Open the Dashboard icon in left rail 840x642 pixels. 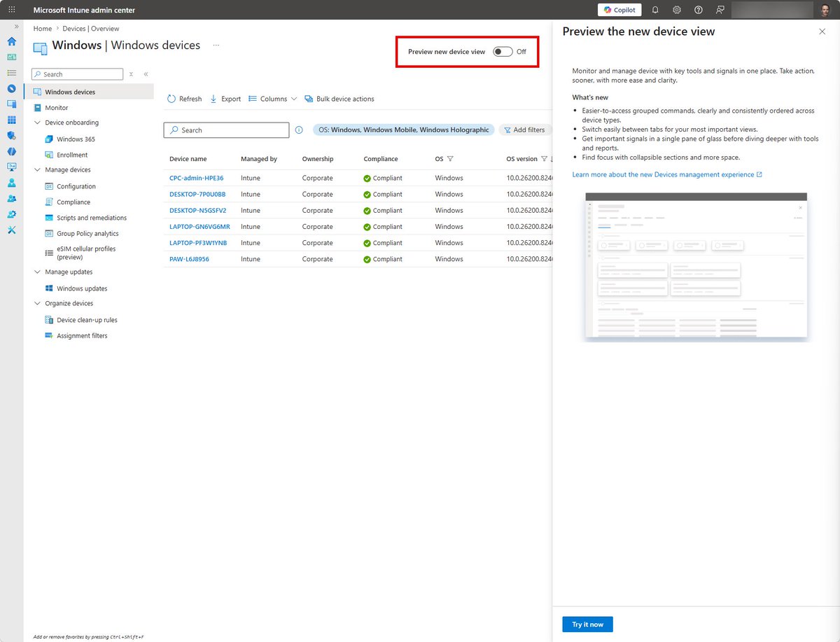[x=11, y=57]
